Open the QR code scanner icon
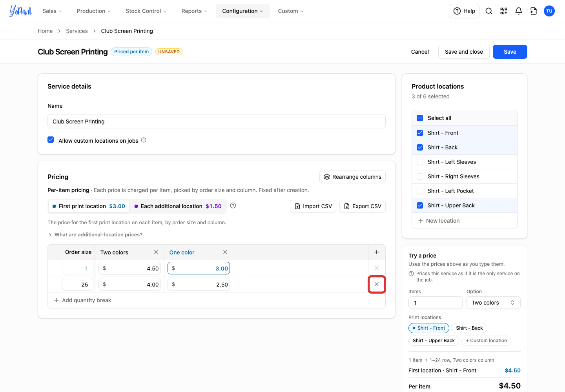Viewport: 565px width, 392px height. (504, 11)
